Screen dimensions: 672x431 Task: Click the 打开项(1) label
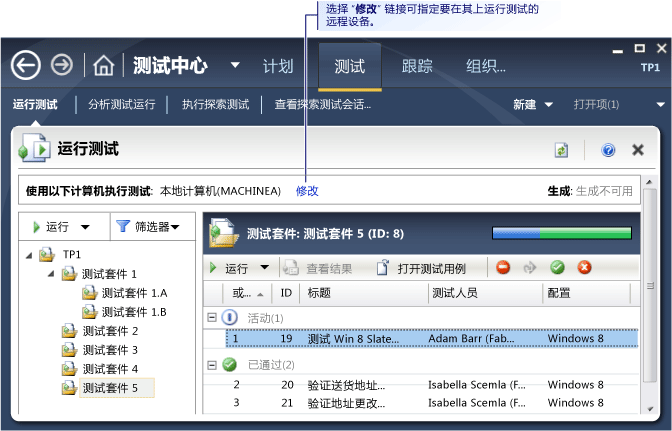pyautogui.click(x=596, y=105)
